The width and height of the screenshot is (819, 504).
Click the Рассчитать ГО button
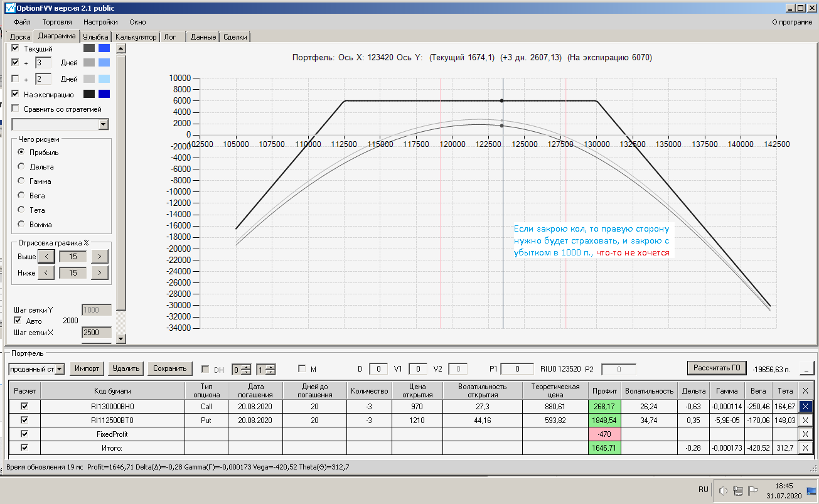tap(718, 368)
